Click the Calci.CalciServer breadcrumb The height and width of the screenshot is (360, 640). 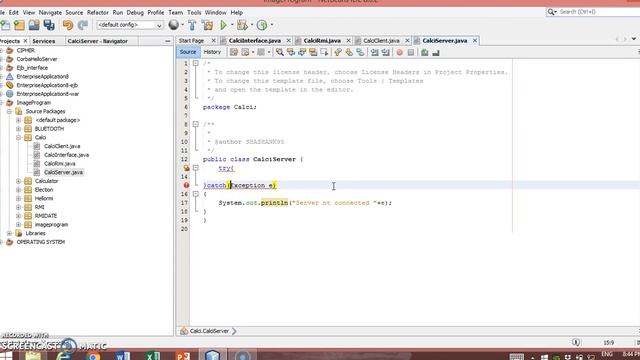[209, 331]
